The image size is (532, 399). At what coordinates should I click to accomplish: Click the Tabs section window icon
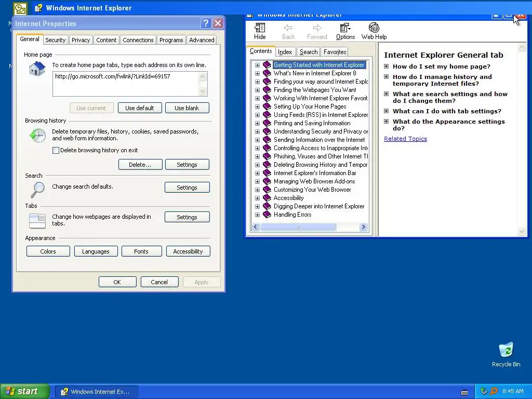37,221
